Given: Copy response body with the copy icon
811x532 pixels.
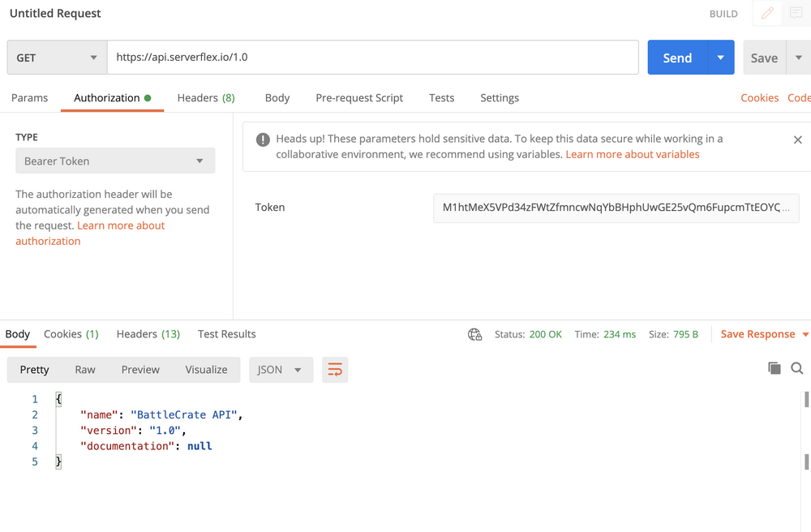Looking at the screenshot, I should point(775,368).
